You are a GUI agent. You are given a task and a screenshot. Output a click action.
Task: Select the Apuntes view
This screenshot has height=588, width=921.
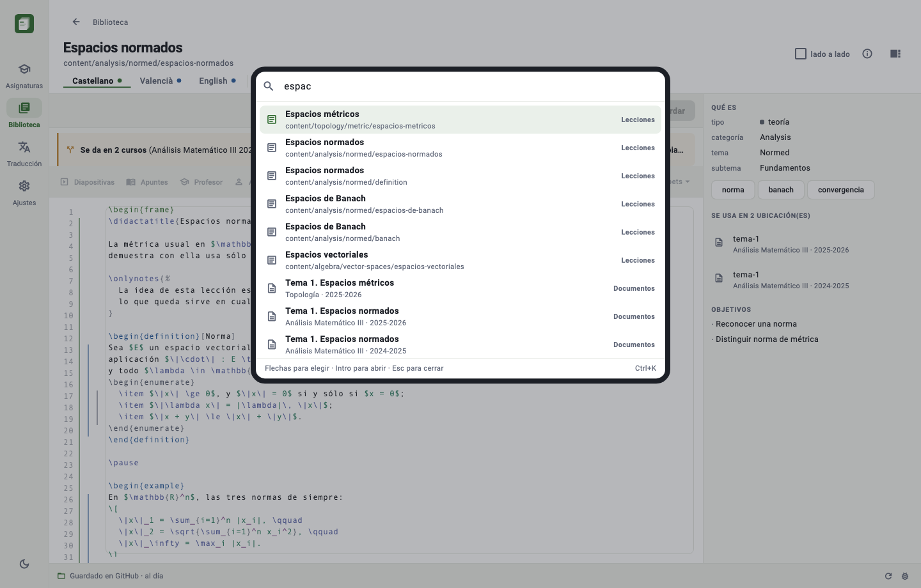147,182
